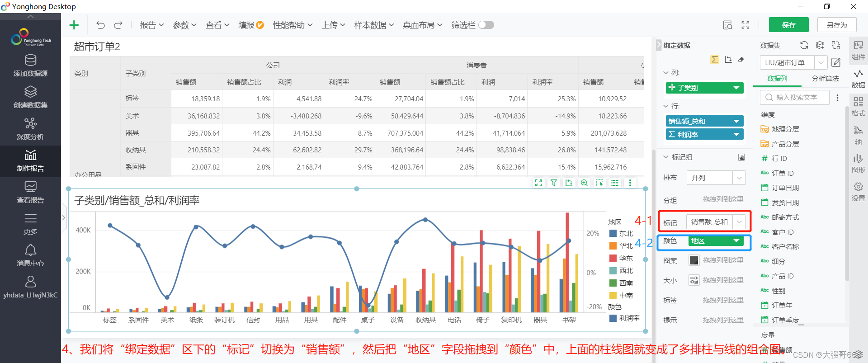This screenshot has width=868, height=363.
Task: Open the 地区 color pill dropdown
Action: click(x=736, y=241)
